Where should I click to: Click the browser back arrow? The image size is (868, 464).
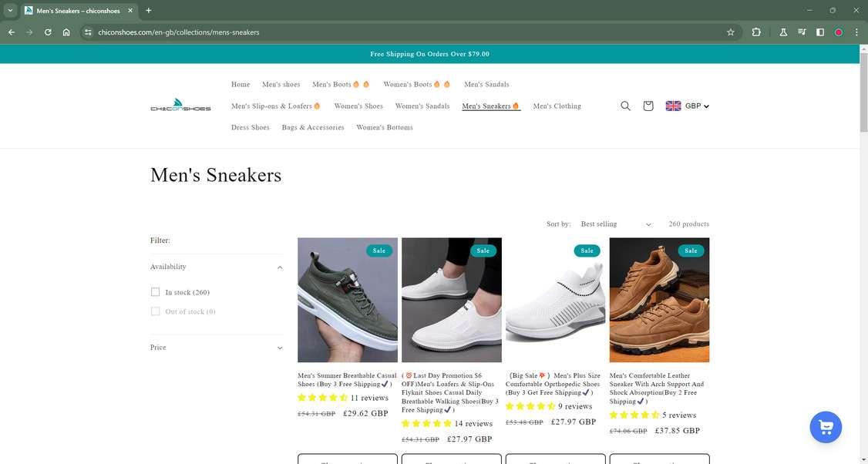tap(10, 32)
